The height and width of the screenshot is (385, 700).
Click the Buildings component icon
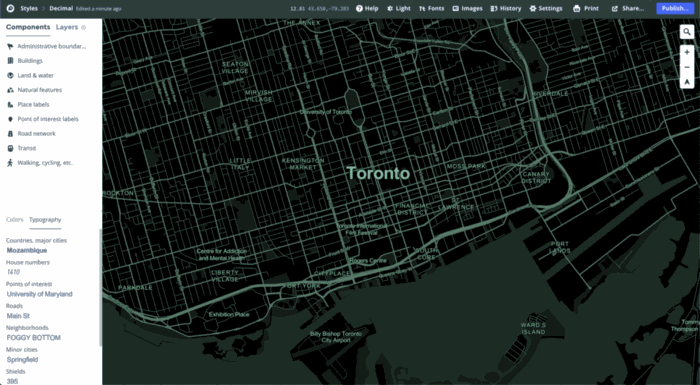10,61
